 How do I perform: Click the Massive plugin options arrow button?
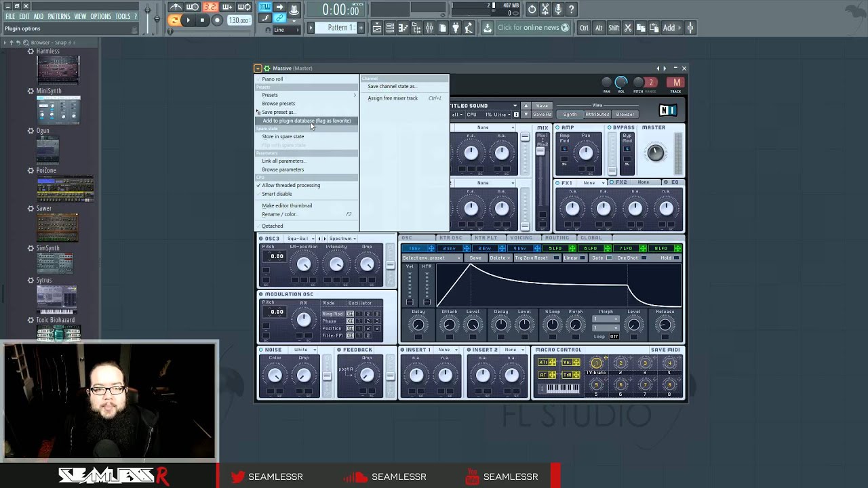click(x=258, y=68)
